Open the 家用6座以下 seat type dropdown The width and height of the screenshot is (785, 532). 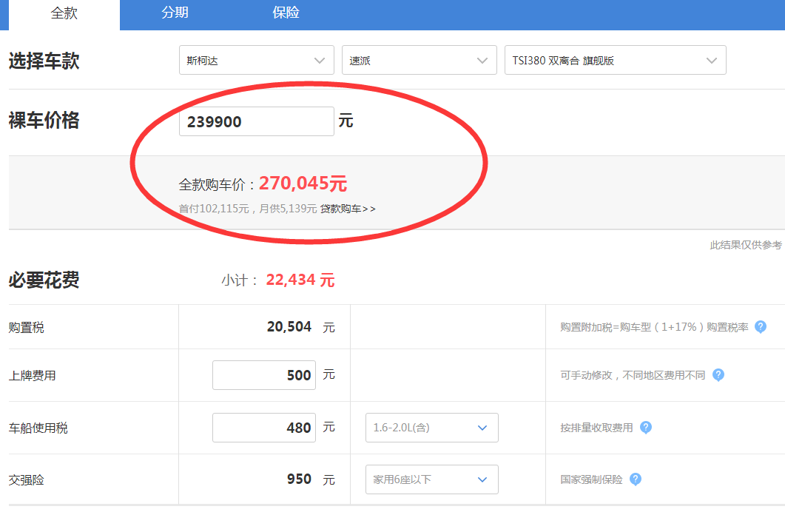point(431,479)
